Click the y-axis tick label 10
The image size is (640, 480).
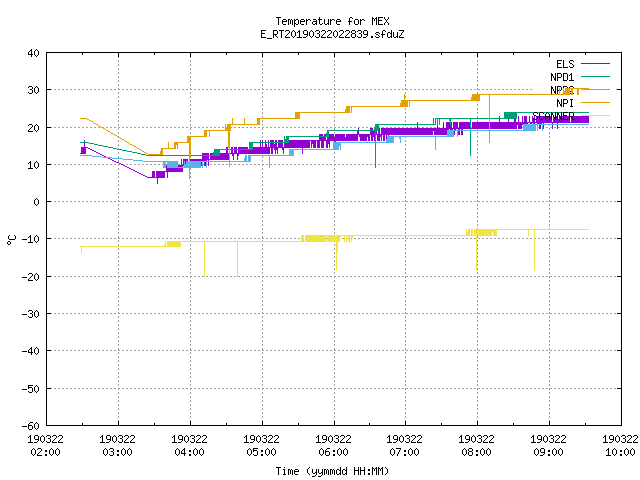click(x=33, y=165)
